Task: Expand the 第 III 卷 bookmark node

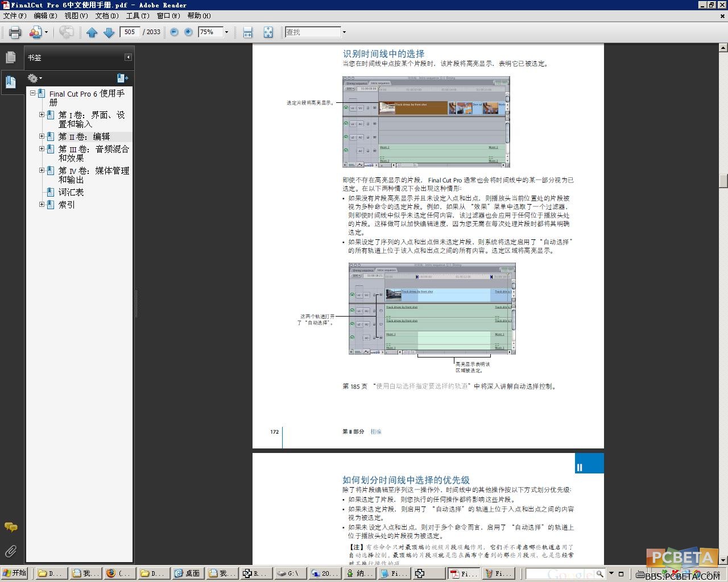Action: tap(42, 149)
